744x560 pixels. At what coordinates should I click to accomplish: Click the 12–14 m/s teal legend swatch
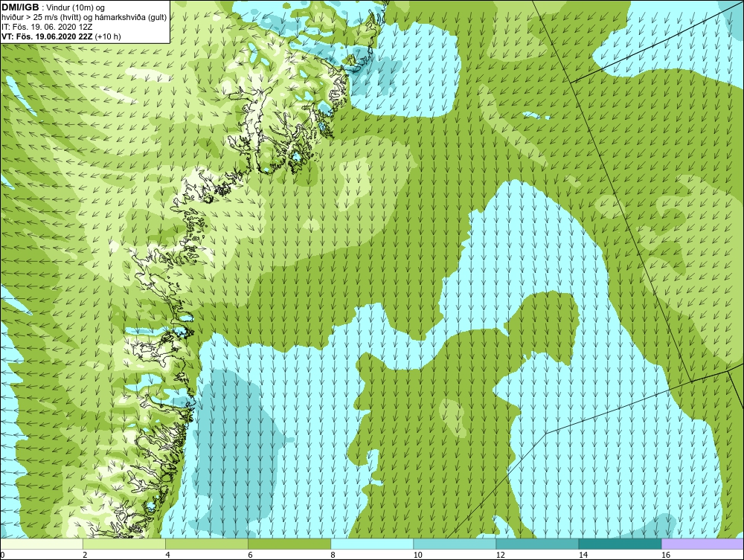pos(537,544)
